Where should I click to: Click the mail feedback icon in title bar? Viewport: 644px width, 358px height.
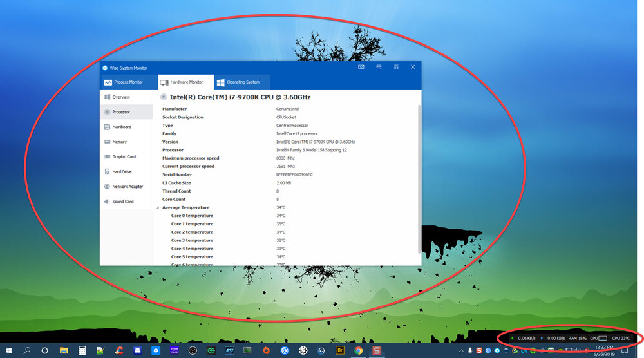361,67
